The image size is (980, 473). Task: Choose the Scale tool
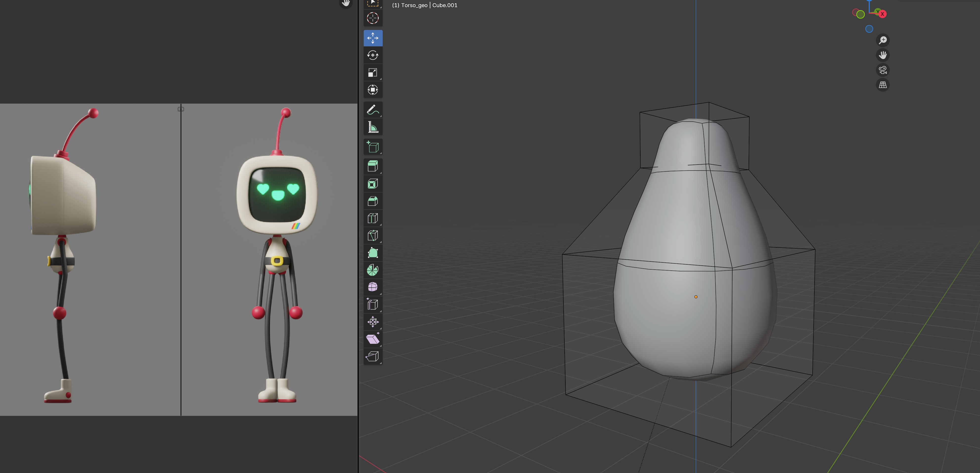click(x=373, y=73)
